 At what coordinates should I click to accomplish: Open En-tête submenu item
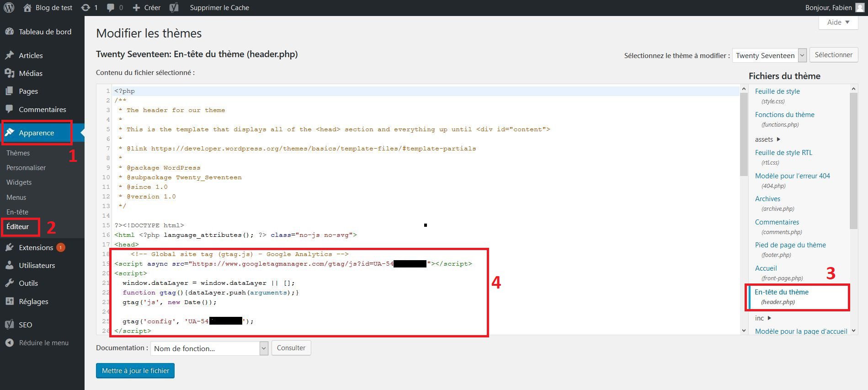[x=17, y=212]
